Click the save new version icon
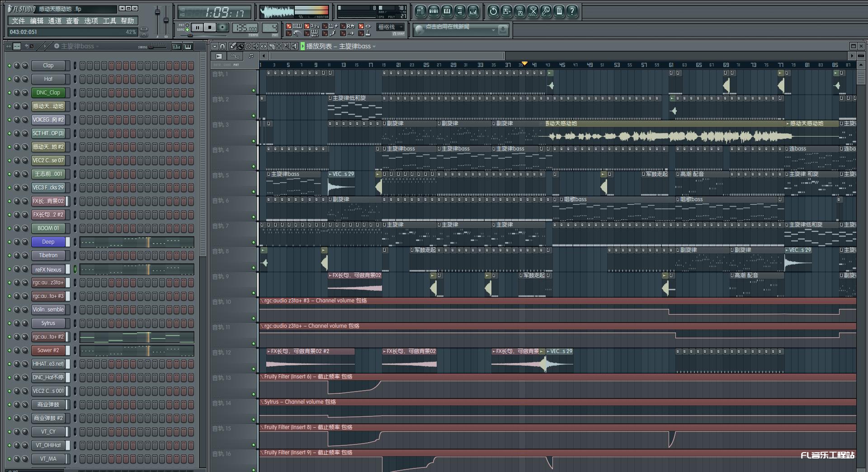This screenshot has height=472, width=868. click(x=506, y=11)
